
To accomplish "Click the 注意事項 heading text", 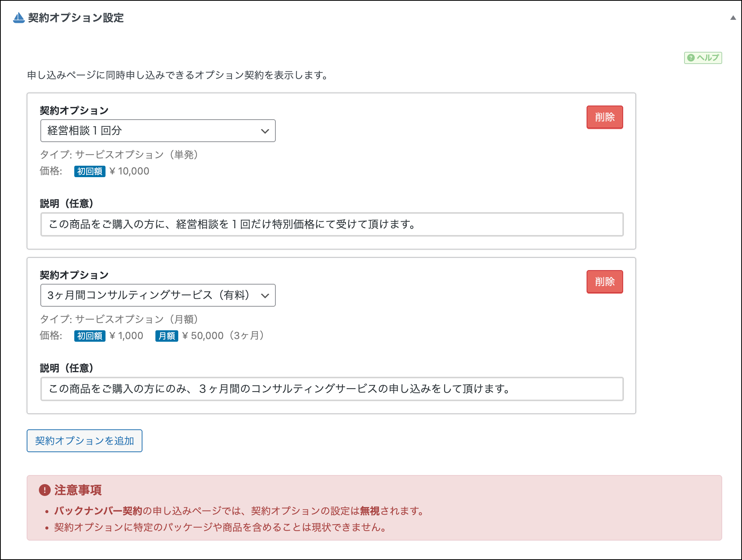I will tap(78, 490).
